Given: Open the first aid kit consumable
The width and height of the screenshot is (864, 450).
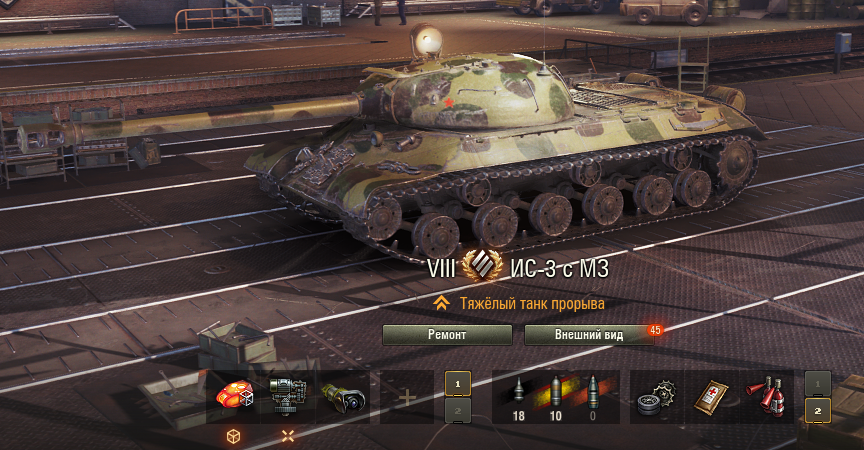Looking at the screenshot, I should point(711,397).
